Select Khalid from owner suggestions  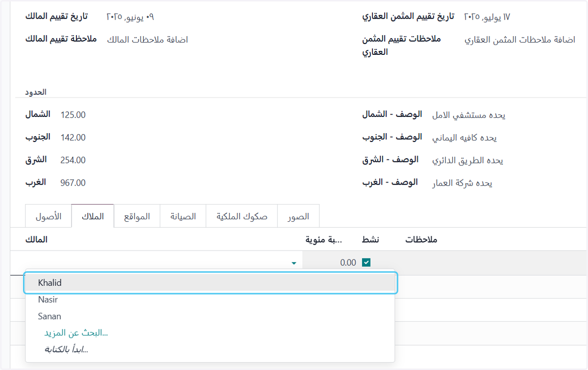pyautogui.click(x=211, y=283)
